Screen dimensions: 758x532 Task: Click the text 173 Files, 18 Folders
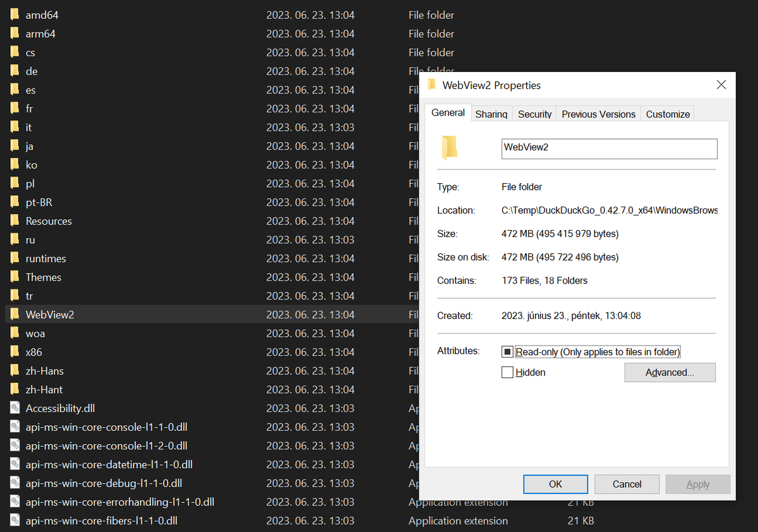click(x=544, y=281)
